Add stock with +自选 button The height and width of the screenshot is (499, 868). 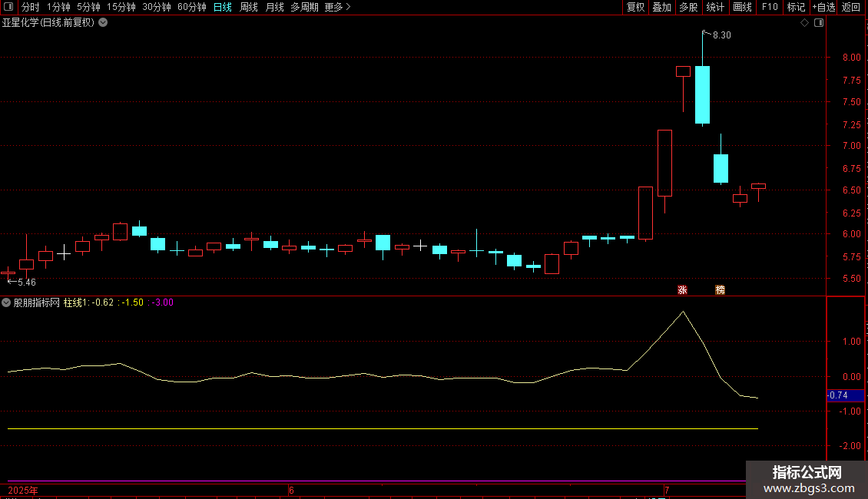click(823, 7)
